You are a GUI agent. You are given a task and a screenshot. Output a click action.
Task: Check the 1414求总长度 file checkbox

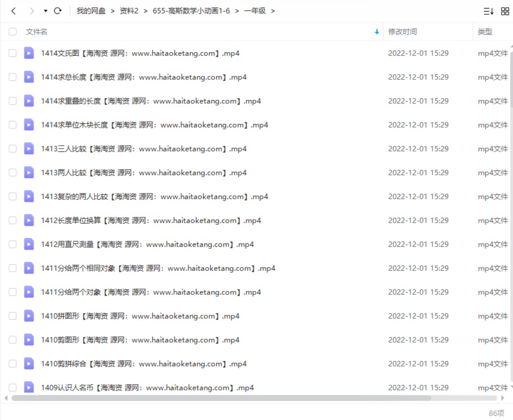tap(12, 77)
